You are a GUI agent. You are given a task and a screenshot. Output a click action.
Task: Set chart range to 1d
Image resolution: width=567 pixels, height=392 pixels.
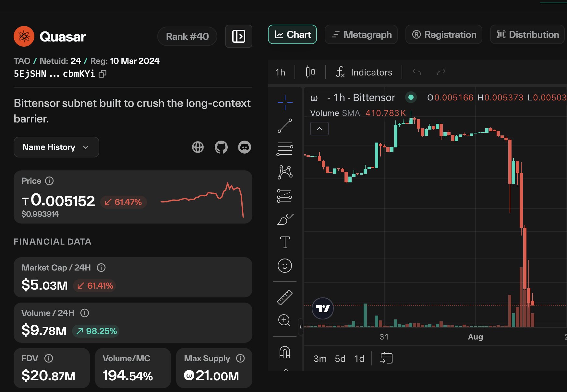coord(359,359)
